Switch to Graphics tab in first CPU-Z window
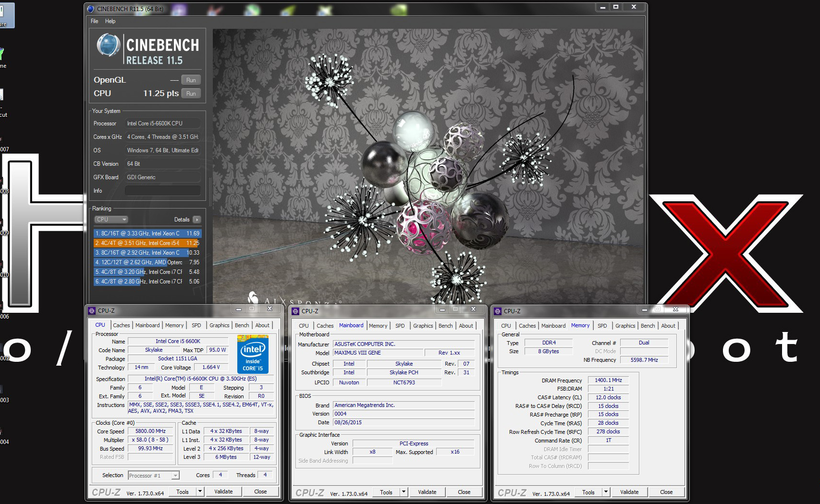This screenshot has height=504, width=820. pos(220,325)
